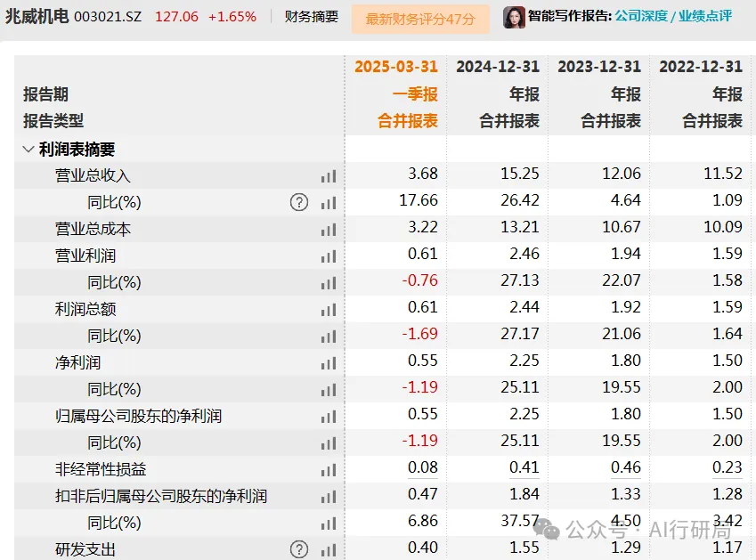Open chart icon for 归属母公司股东的净利润 row
The image size is (756, 560).
click(329, 417)
